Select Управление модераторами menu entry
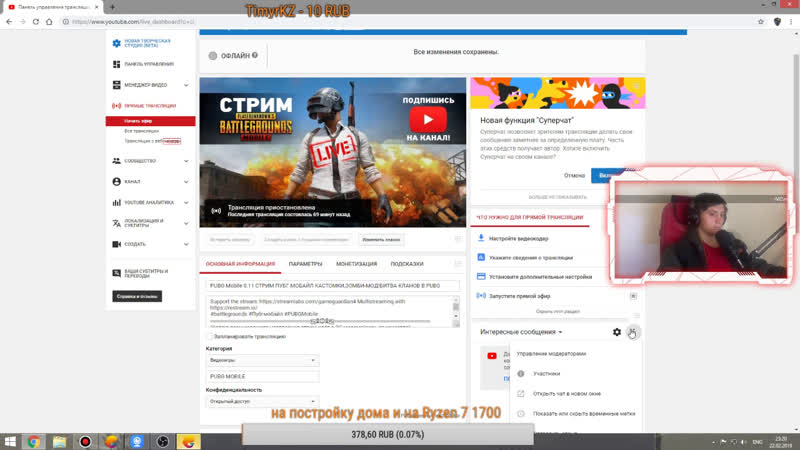This screenshot has height=450, width=800. [x=551, y=354]
